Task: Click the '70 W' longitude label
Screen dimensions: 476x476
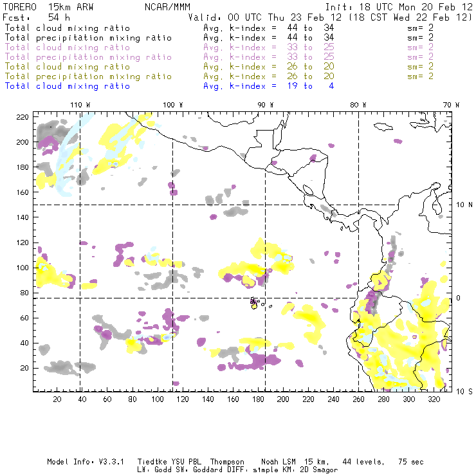Action: point(451,105)
